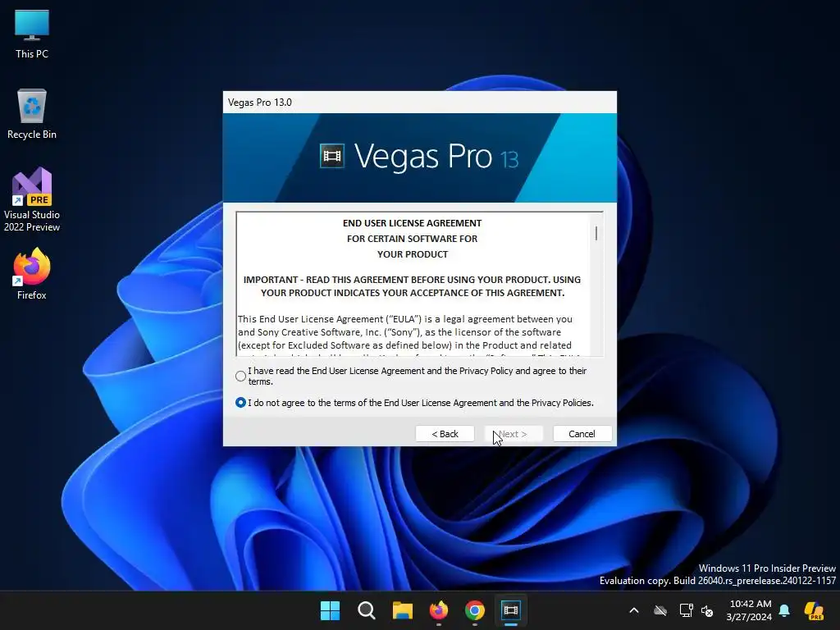Viewport: 840px width, 630px height.
Task: Click the Vegas Pro 13.0 title bar
Action: point(419,103)
